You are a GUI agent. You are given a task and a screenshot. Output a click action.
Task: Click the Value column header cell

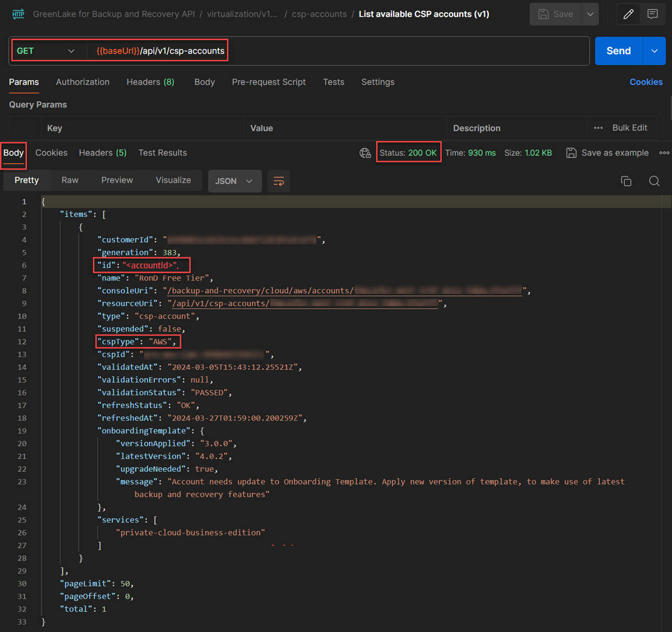point(346,128)
